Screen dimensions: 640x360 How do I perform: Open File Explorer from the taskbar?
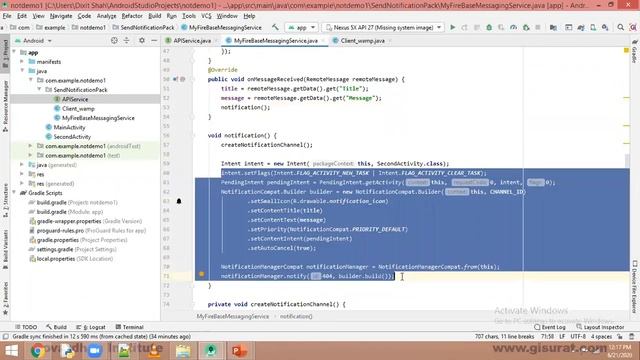click(x=183, y=351)
